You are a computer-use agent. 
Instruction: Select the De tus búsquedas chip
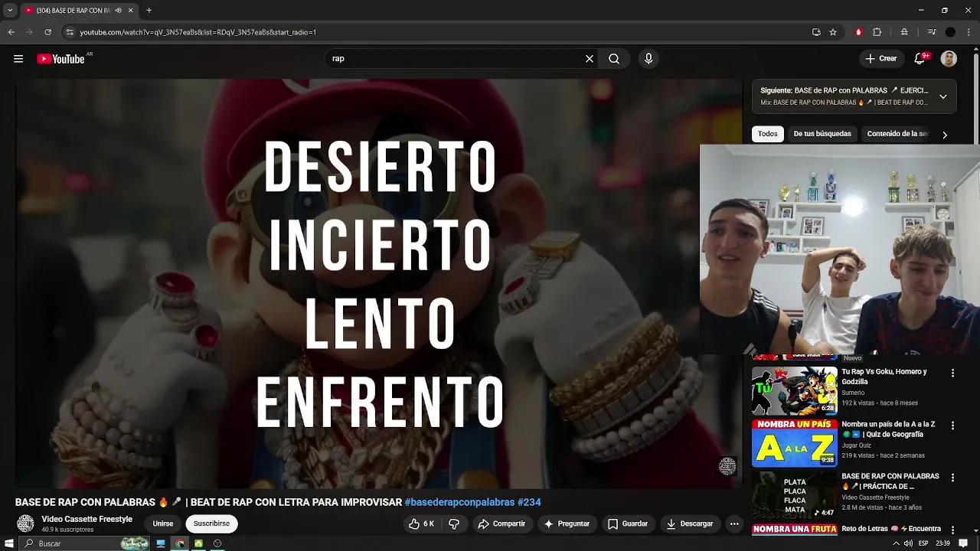[x=822, y=134]
